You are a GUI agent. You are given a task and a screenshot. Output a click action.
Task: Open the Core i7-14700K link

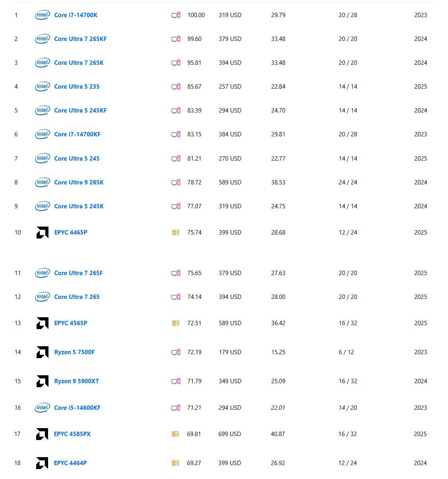pyautogui.click(x=76, y=15)
